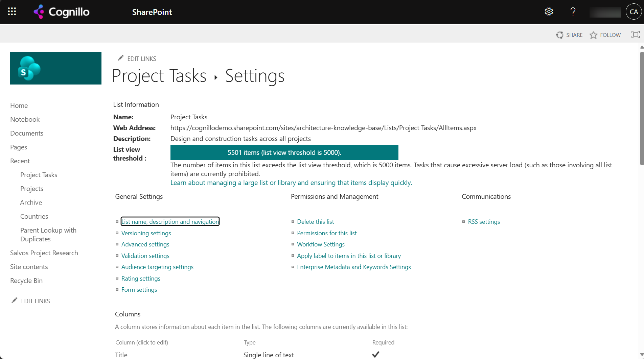The width and height of the screenshot is (644, 359).
Task: Open Permissions for this list
Action: click(x=327, y=233)
